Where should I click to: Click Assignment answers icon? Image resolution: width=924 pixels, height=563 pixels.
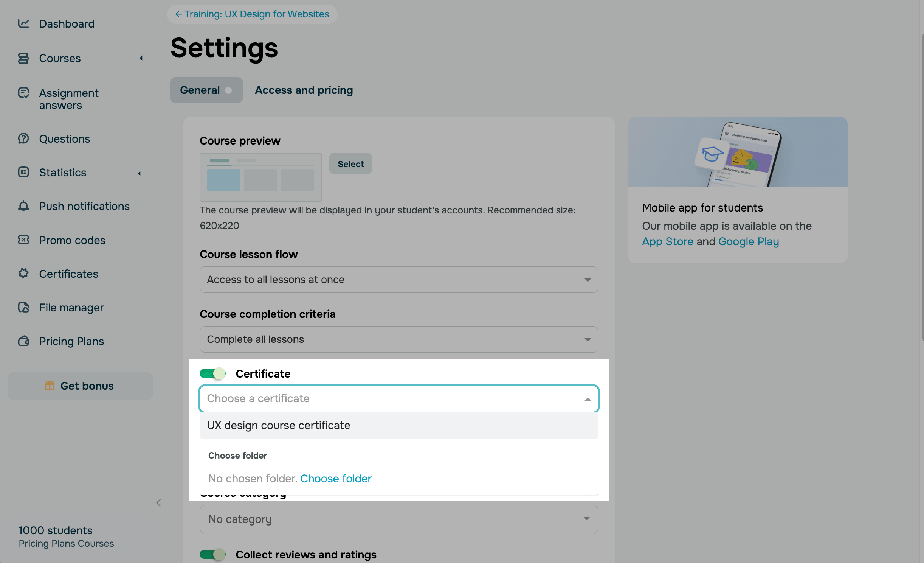point(23,93)
